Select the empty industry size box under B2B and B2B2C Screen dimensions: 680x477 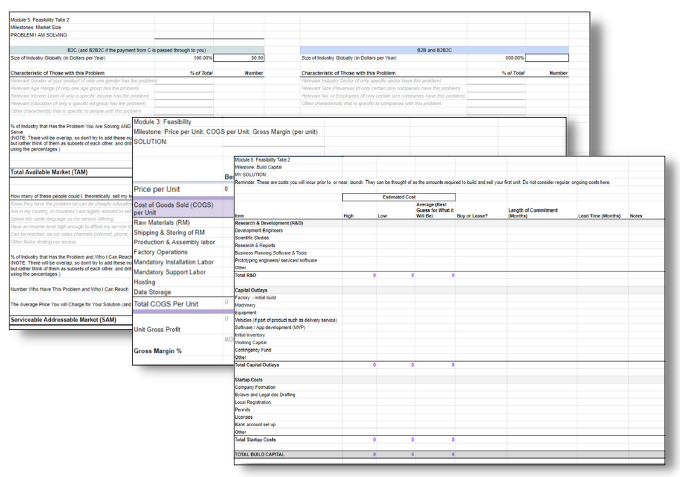546,58
